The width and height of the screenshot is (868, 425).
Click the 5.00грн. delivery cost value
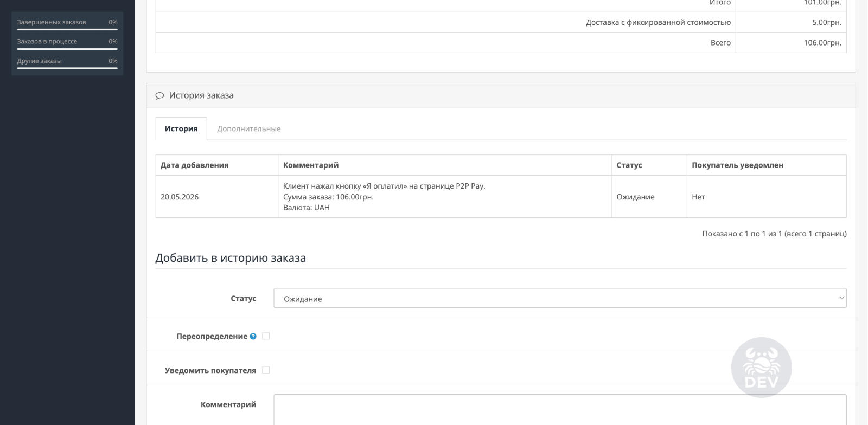[827, 22]
